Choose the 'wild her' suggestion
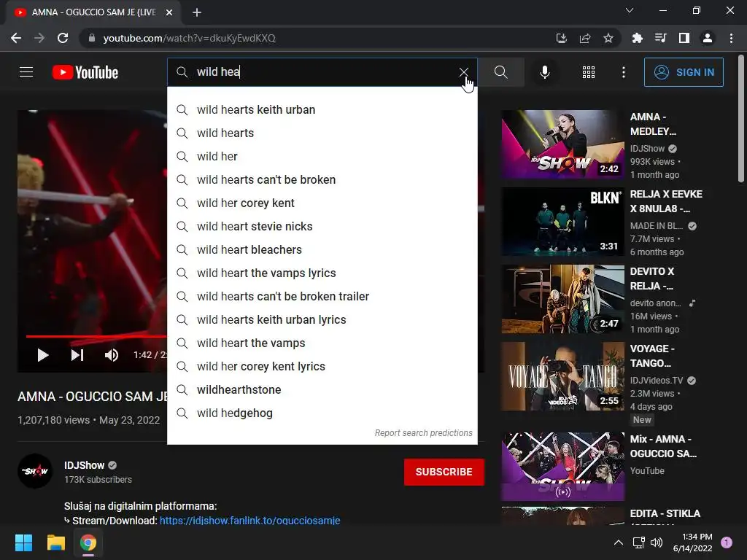This screenshot has height=560, width=747. [x=322, y=156]
